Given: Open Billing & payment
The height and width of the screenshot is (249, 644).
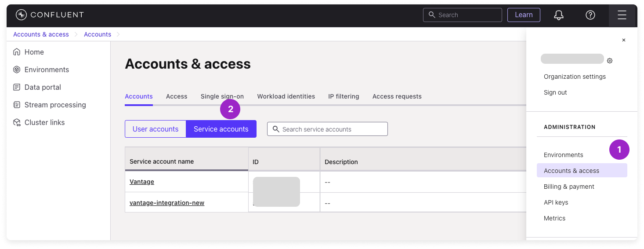Looking at the screenshot, I should point(569,187).
